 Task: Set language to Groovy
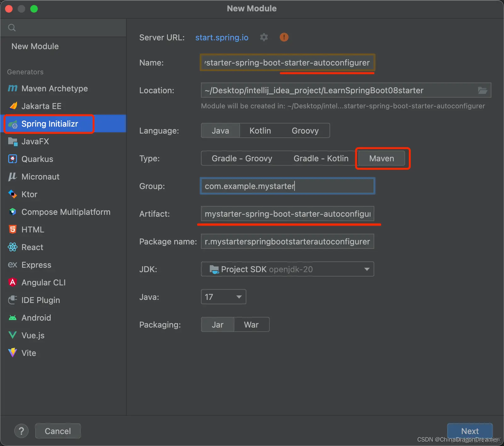305,131
